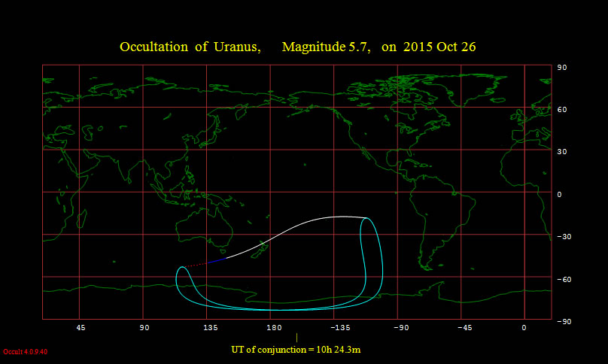This screenshot has height=364, width=608.
Task: Click the New Zealand outline on the map
Action: (260, 249)
